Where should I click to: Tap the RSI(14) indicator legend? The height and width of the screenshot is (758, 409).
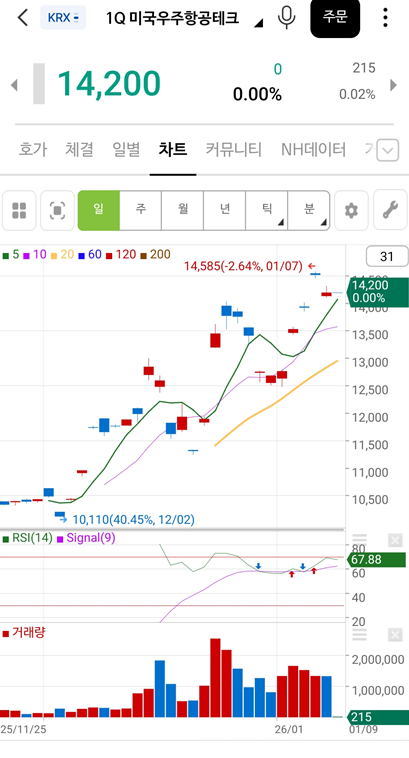[x=28, y=538]
